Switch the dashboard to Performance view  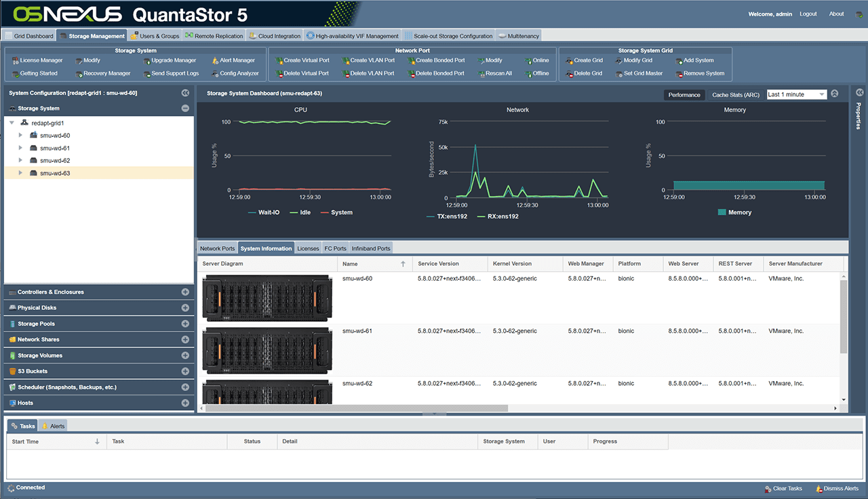[x=684, y=95]
